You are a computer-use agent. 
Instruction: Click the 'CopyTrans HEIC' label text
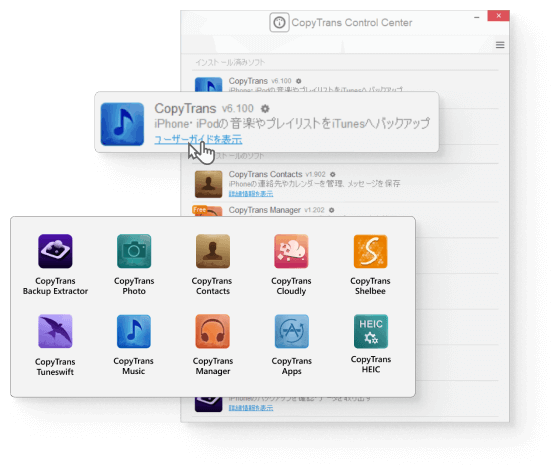(x=371, y=364)
